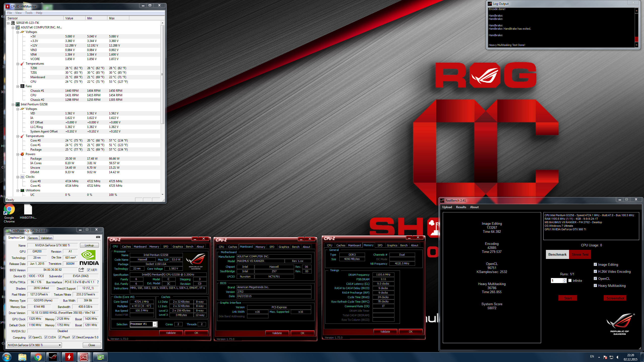Open SPD tab in the Memory CPU-Z window
This screenshot has width=644, height=362.
click(380, 245)
